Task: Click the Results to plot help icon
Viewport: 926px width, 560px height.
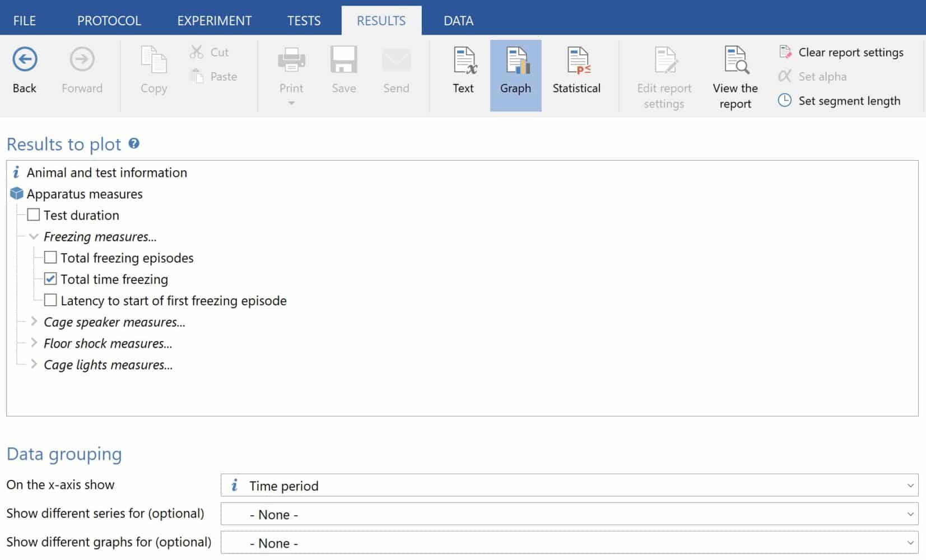Action: 134,143
